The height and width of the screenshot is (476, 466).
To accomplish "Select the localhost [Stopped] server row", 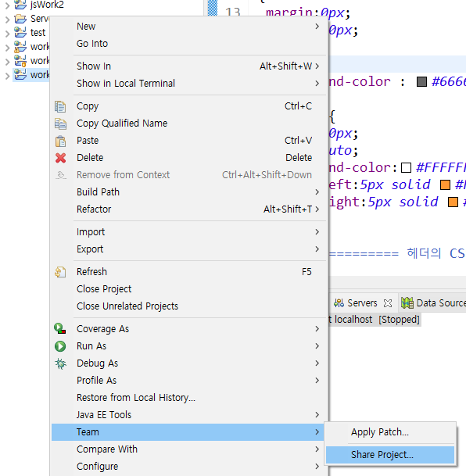I will pos(375,320).
